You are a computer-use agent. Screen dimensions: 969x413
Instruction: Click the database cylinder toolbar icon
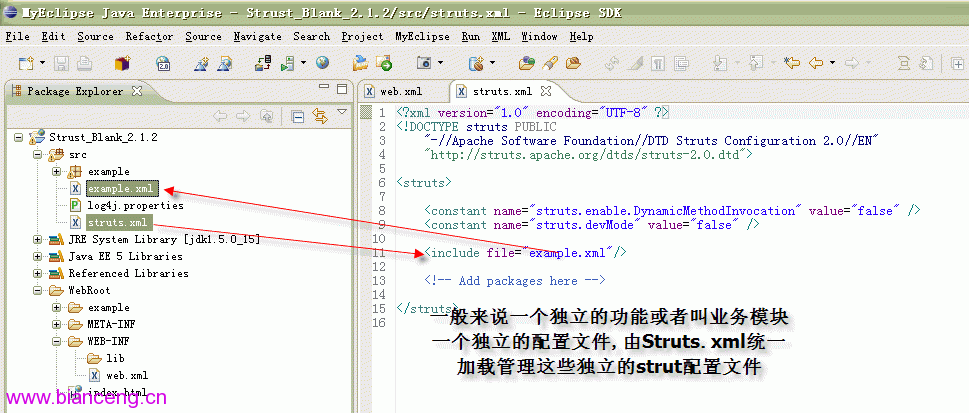(x=476, y=63)
